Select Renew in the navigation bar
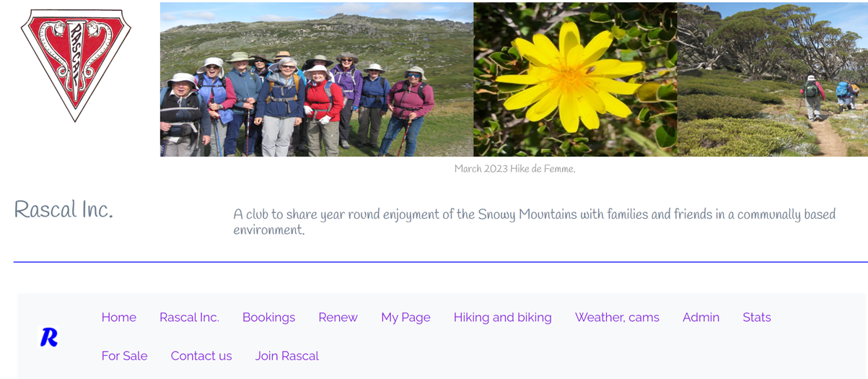This screenshot has width=868, height=379. tap(338, 317)
